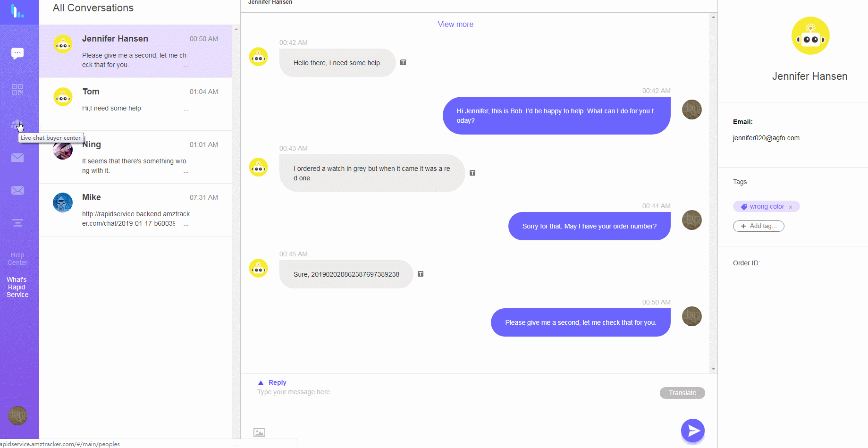The image size is (868, 448).
Task: Open the Live chat buyer center
Action: click(17, 124)
